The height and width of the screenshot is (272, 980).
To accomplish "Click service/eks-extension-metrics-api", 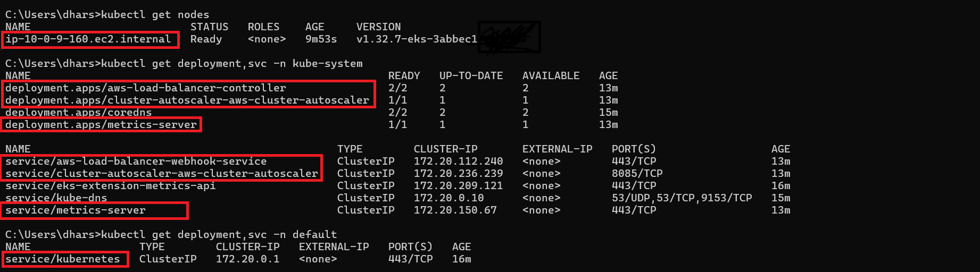I will pyautogui.click(x=111, y=186).
